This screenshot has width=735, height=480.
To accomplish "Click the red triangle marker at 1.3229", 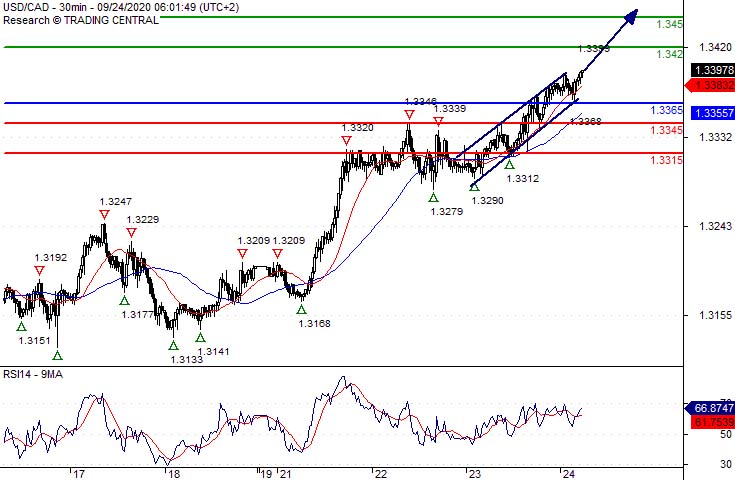I will (x=131, y=232).
